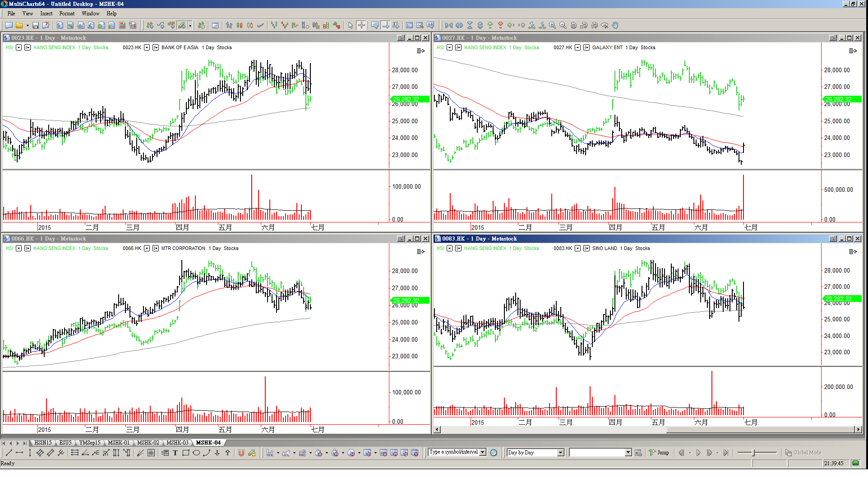Screen dimensions: 868x477
Task: Open the Format menu
Action: pyautogui.click(x=67, y=14)
